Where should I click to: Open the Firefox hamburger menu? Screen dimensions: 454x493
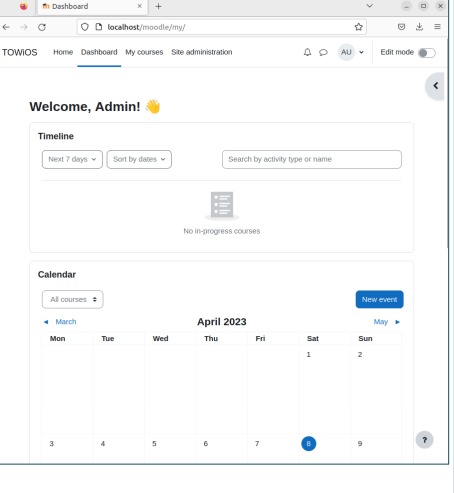[437, 27]
